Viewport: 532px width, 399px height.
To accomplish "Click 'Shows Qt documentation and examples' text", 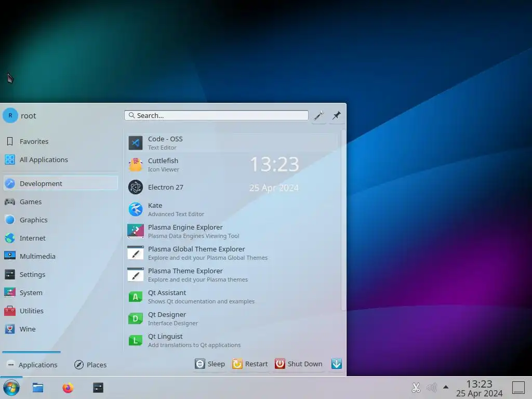I will pos(201,301).
